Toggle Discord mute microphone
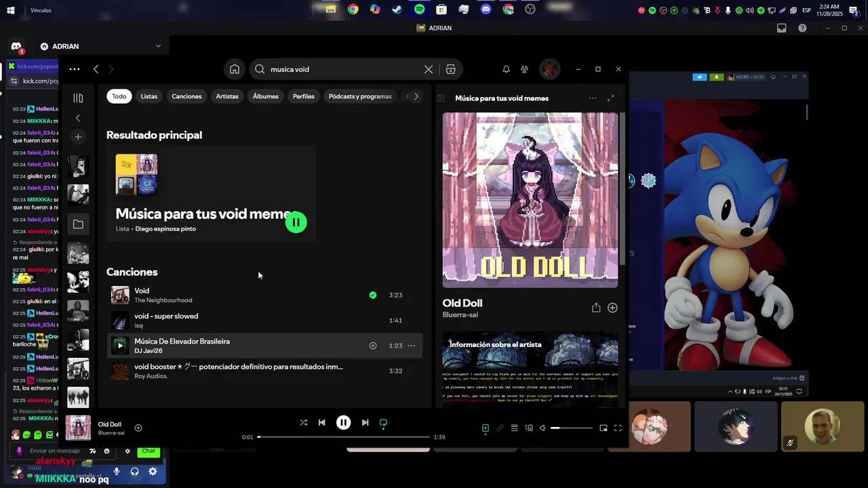868x488 pixels. [117, 472]
